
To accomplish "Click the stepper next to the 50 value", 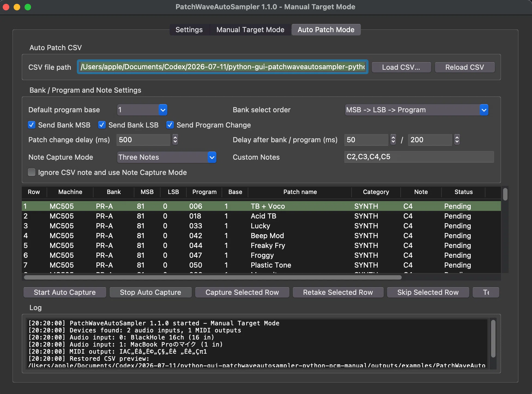I will coord(393,140).
